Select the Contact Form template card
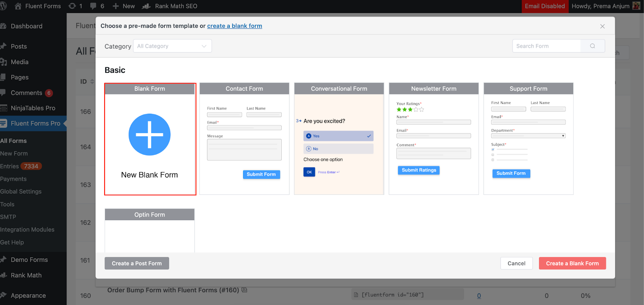The height and width of the screenshot is (305, 644). [244, 139]
